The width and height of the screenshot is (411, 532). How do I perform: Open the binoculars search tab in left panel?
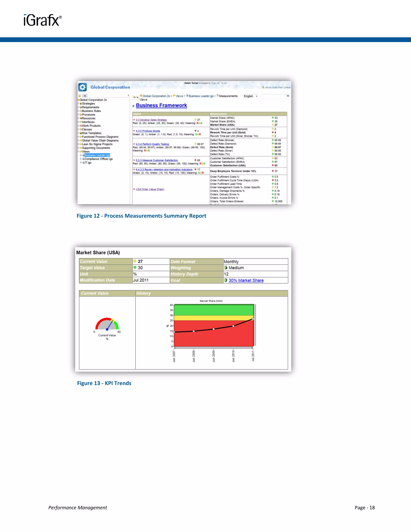[x=85, y=96]
